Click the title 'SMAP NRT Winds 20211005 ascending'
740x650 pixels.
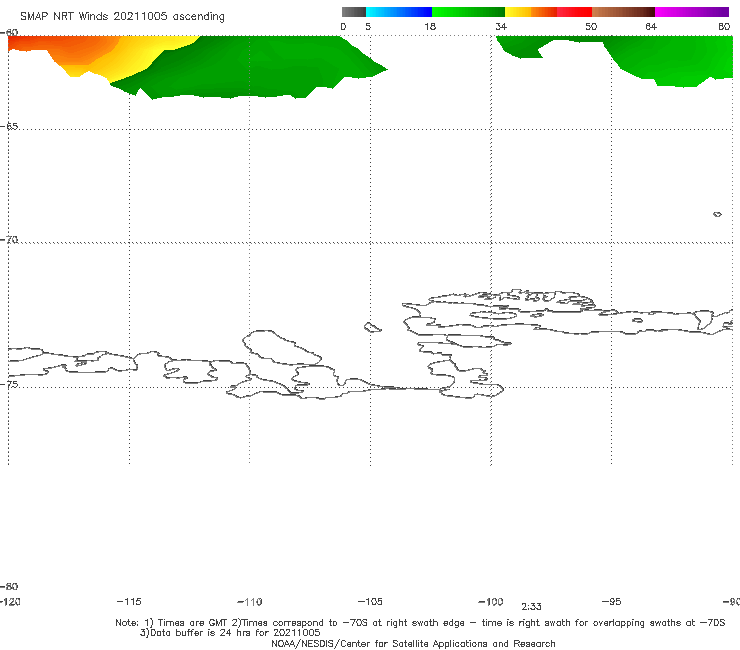pos(122,17)
